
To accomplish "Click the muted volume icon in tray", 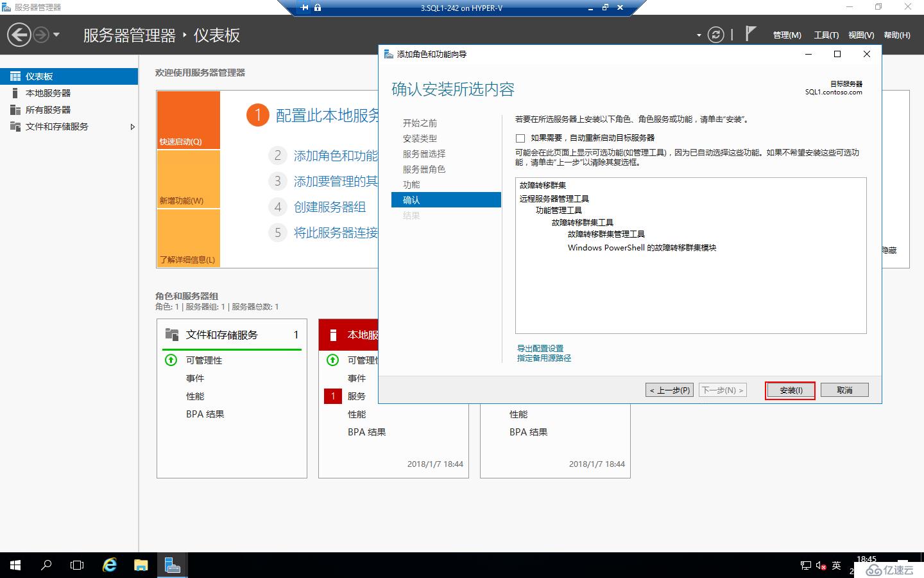I will 821,566.
